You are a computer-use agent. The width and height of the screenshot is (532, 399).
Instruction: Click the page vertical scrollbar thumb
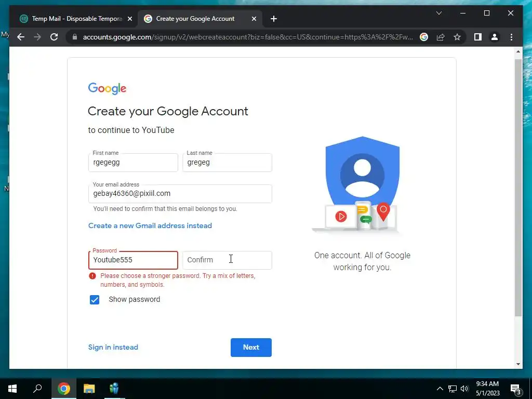(x=518, y=188)
